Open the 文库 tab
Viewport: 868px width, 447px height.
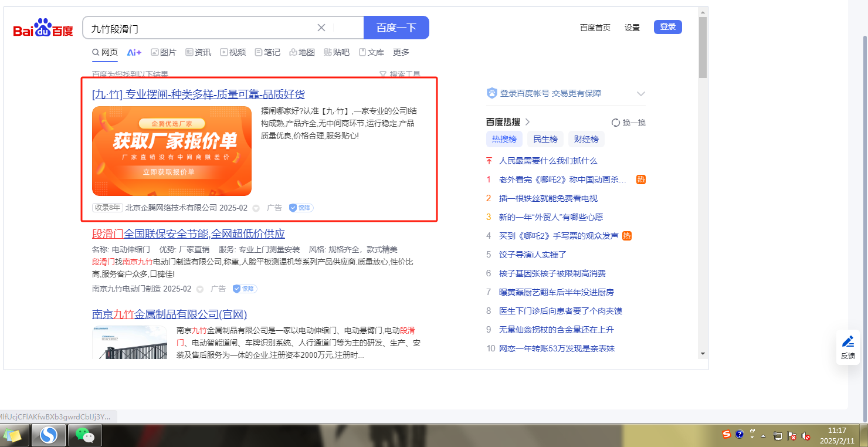(x=371, y=52)
